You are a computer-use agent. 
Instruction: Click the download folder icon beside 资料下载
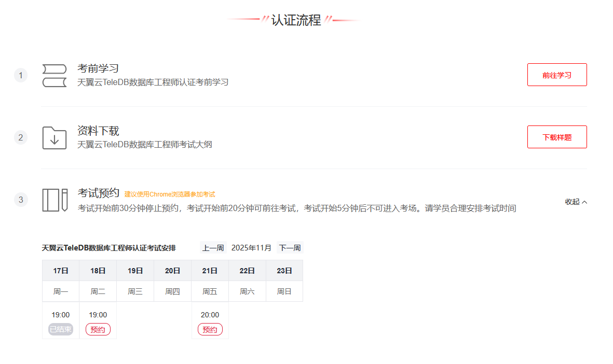(55, 137)
